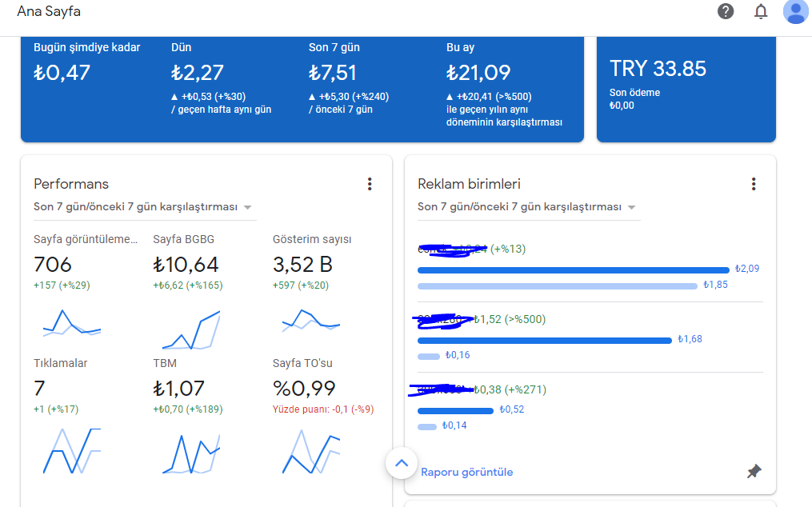Click the Son 7 gün earnings ₺7,51
This screenshot has width=812, height=507.
click(x=333, y=73)
